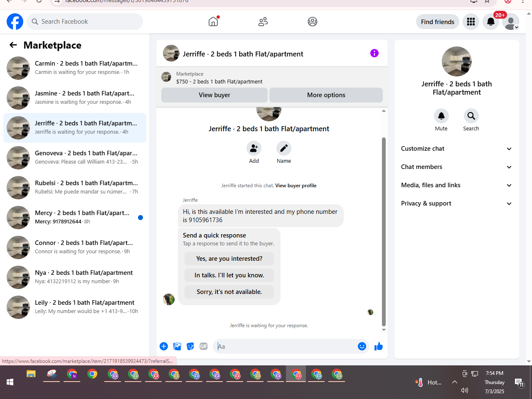Click the chat scrollbar down arrow

tap(384, 330)
